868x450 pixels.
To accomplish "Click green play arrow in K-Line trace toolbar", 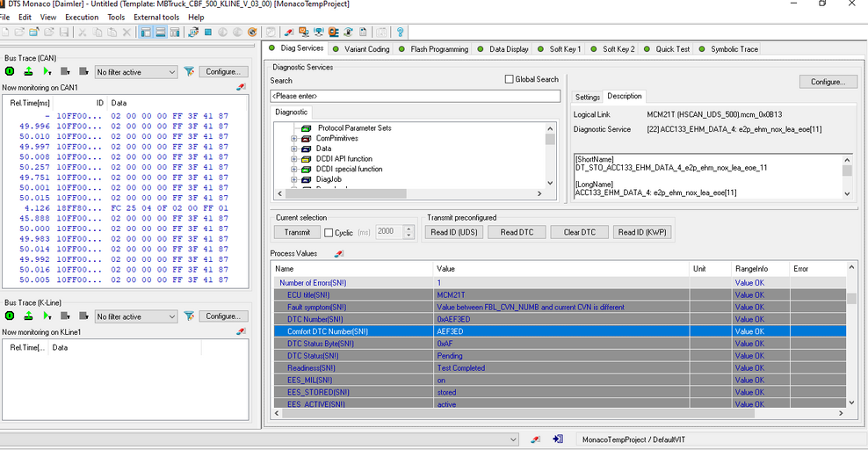I will [x=47, y=316].
